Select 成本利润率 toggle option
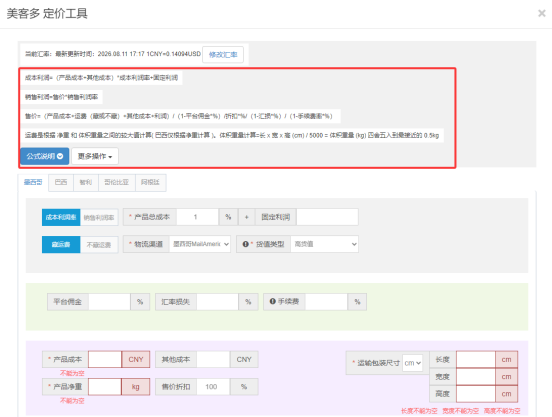This screenshot has height=417, width=552. point(61,217)
